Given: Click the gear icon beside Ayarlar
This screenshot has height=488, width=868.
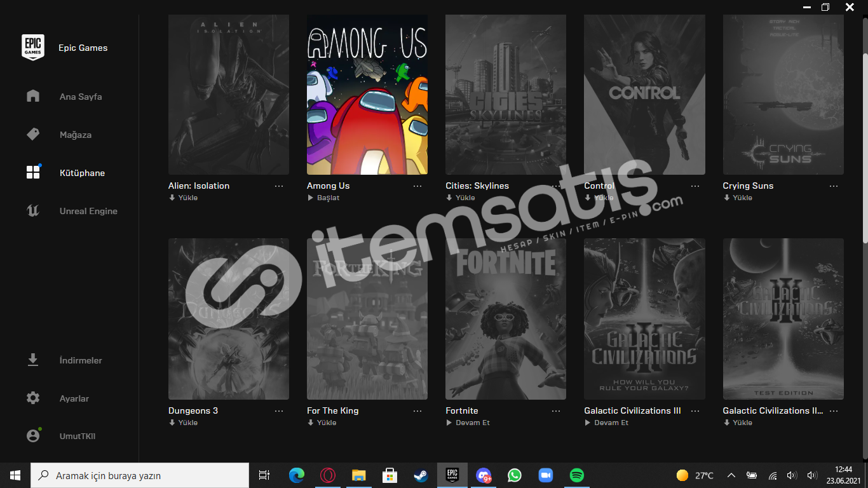Looking at the screenshot, I should tap(33, 398).
